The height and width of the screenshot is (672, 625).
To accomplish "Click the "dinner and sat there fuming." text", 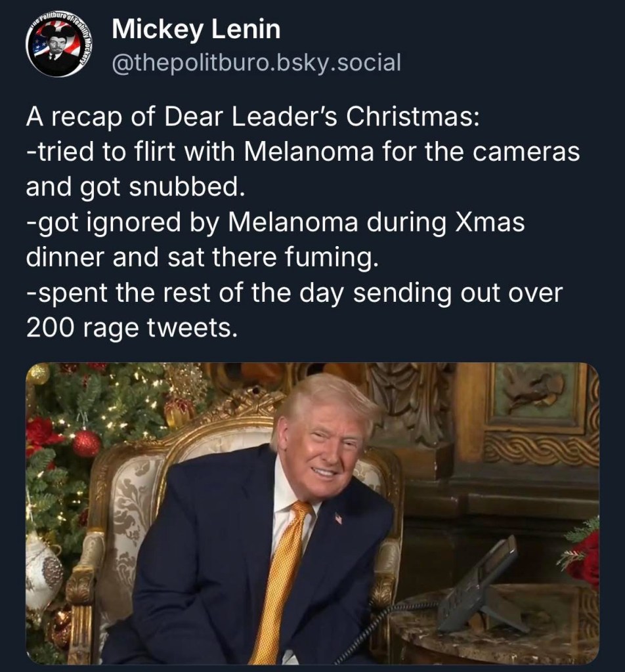I will click(202, 258).
